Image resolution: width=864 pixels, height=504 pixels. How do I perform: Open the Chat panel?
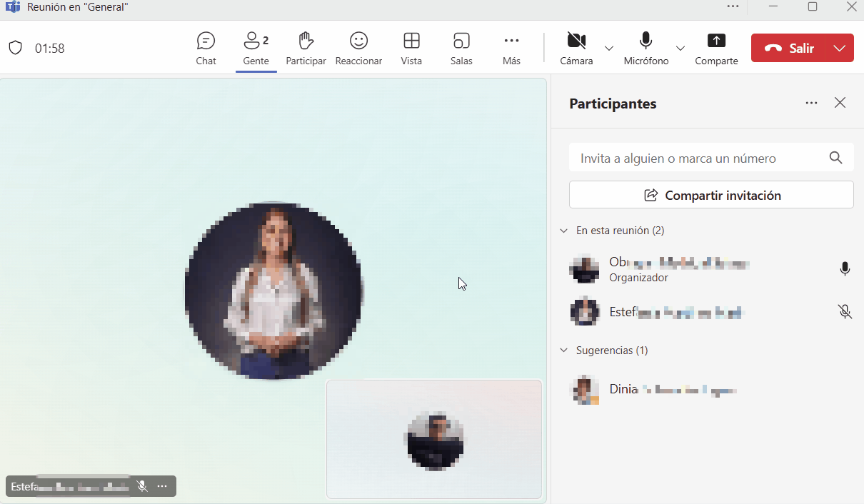[206, 48]
